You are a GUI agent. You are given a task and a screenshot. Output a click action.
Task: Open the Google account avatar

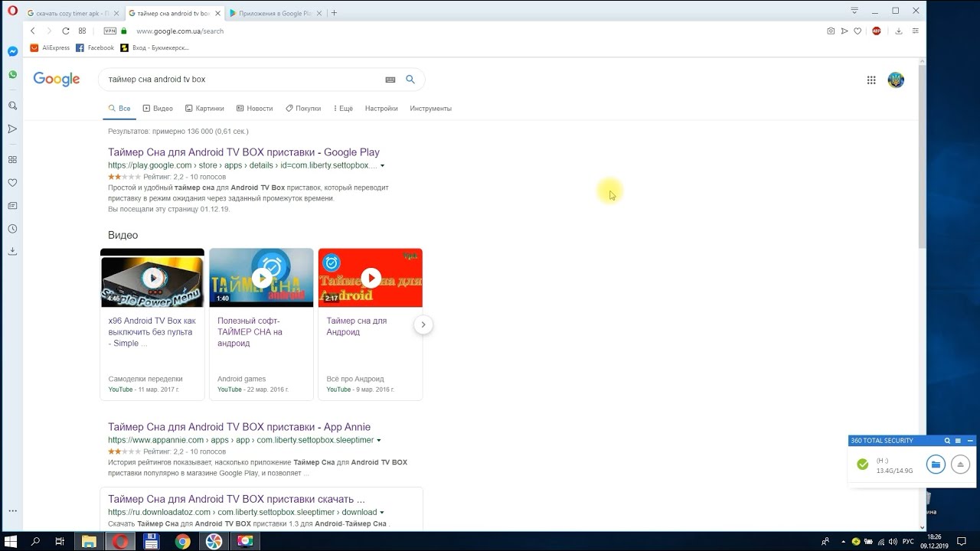point(896,80)
